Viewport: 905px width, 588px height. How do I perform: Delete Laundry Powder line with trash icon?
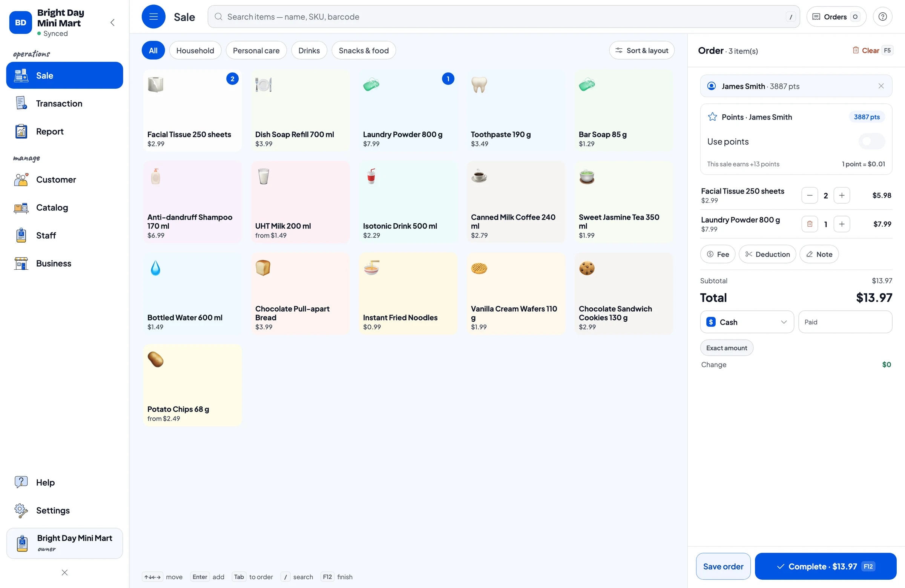[x=810, y=224]
